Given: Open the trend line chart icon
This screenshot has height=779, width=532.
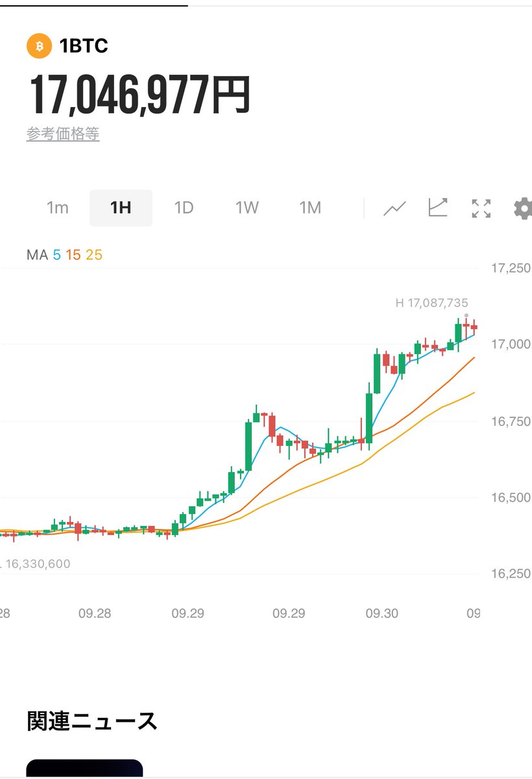Looking at the screenshot, I should (439, 206).
